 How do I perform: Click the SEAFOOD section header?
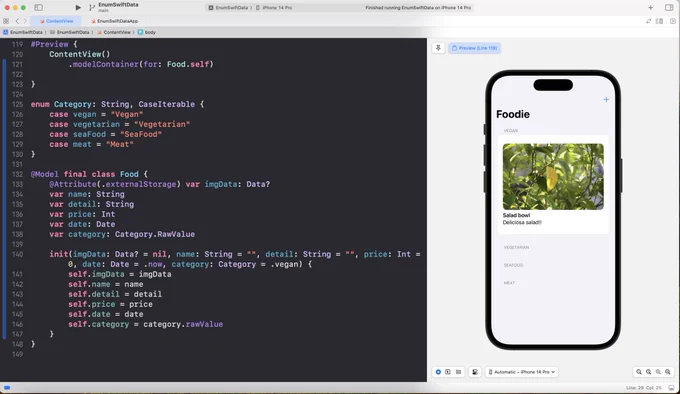pyautogui.click(x=513, y=265)
